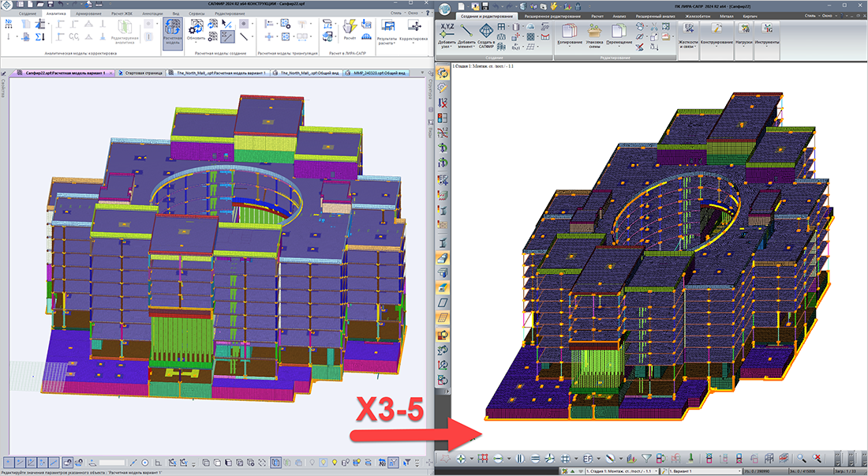Open the Окно dropdown in SAPFIR window
Screen dimensions: 868x476
click(x=414, y=13)
